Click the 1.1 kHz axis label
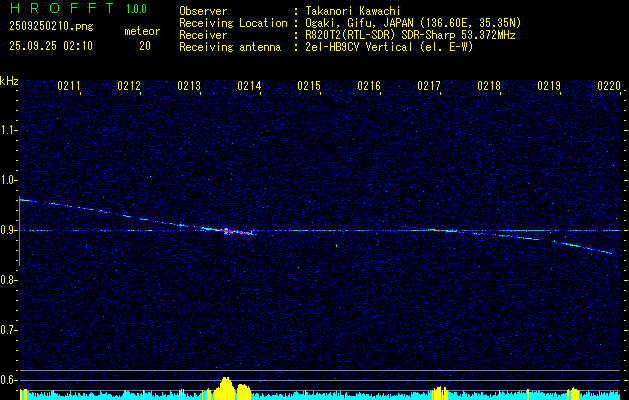Viewport: 629px width, 400px height. click(x=8, y=130)
